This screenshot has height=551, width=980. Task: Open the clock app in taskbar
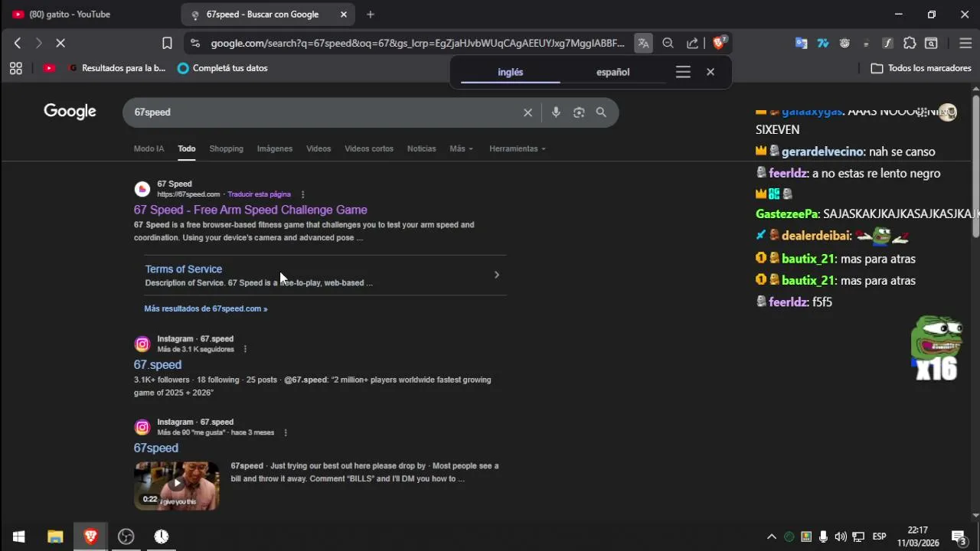162,536
